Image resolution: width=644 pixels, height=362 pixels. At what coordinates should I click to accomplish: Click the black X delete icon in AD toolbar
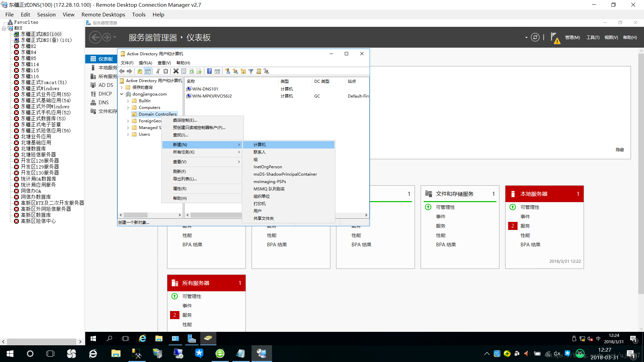176,71
